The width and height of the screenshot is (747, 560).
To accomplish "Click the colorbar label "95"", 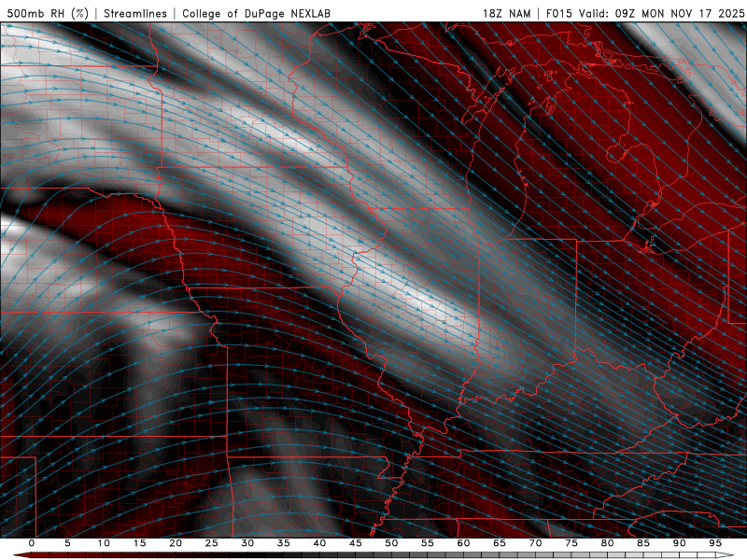I will click(715, 543).
